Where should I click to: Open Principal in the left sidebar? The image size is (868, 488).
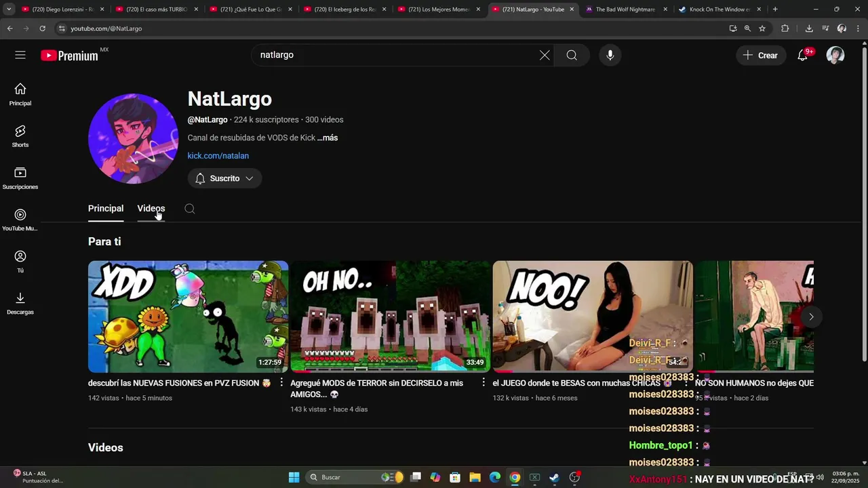pyautogui.click(x=20, y=94)
